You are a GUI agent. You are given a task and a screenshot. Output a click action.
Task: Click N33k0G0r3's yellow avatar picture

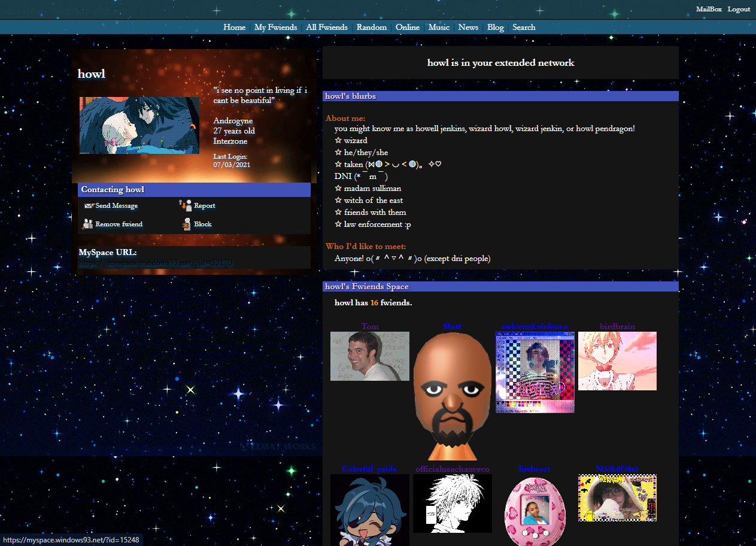coord(617,498)
